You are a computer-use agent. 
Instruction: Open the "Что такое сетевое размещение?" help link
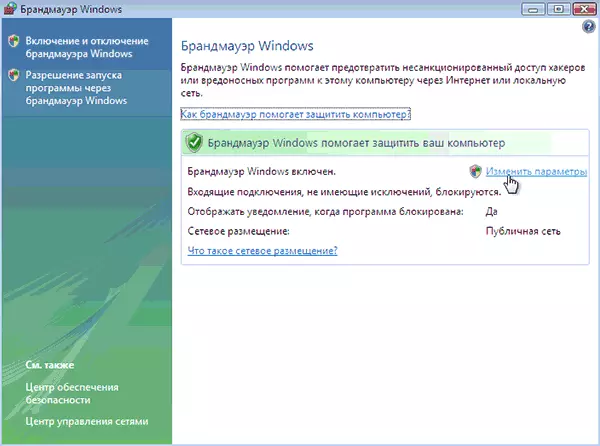pyautogui.click(x=262, y=250)
